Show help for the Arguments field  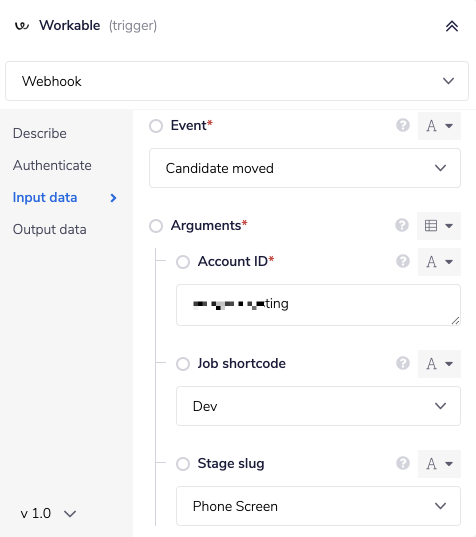point(402,225)
